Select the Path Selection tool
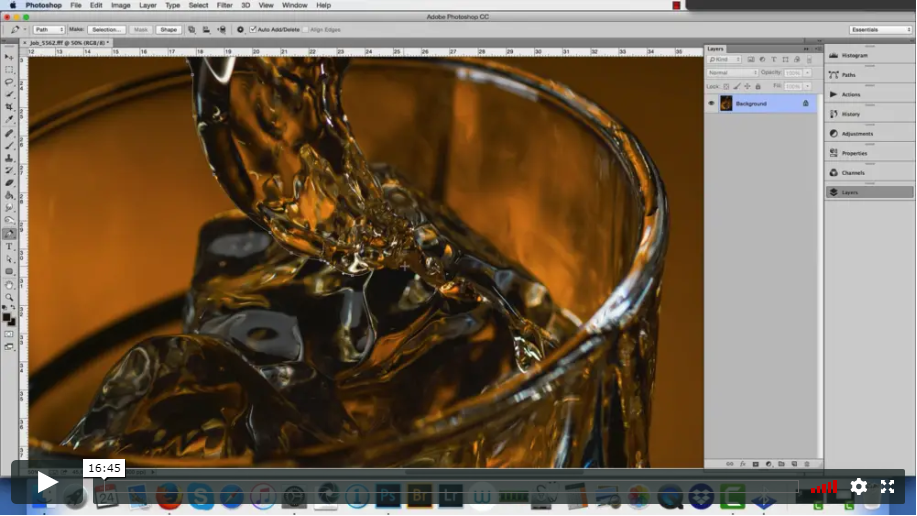Screen dimensions: 917x516 [9, 259]
